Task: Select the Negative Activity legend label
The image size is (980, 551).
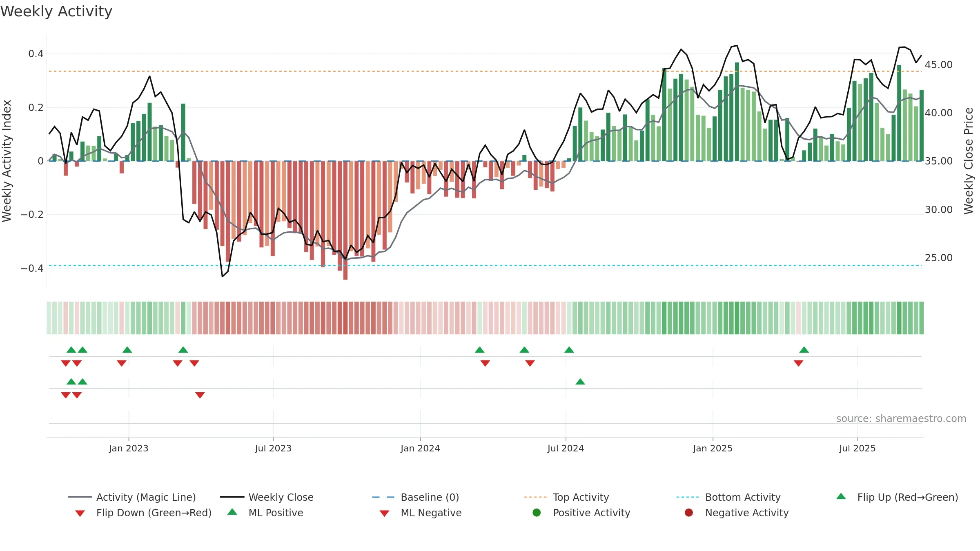Action: pos(747,513)
